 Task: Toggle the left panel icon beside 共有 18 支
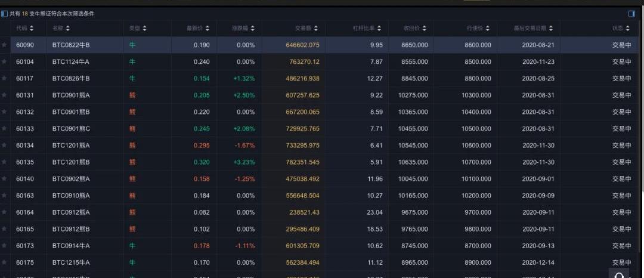[4, 14]
